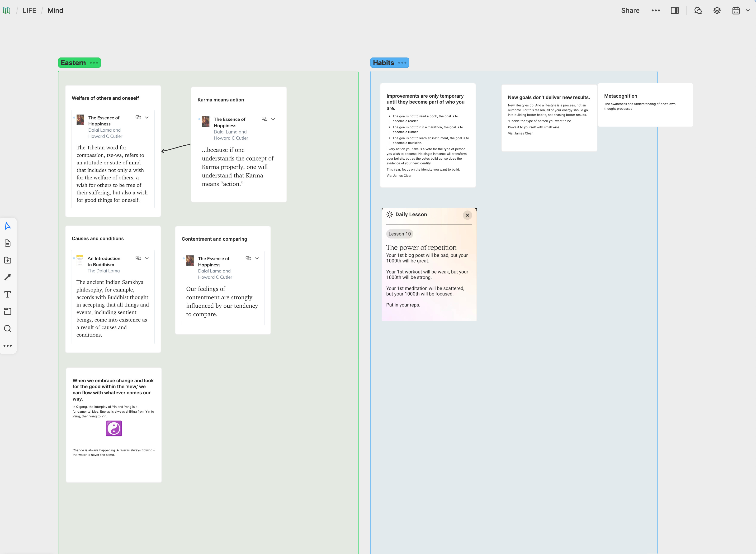Open the Habits section options dots

[402, 63]
